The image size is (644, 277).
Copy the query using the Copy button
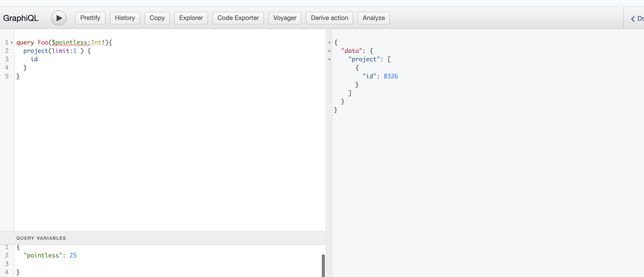pos(157,18)
